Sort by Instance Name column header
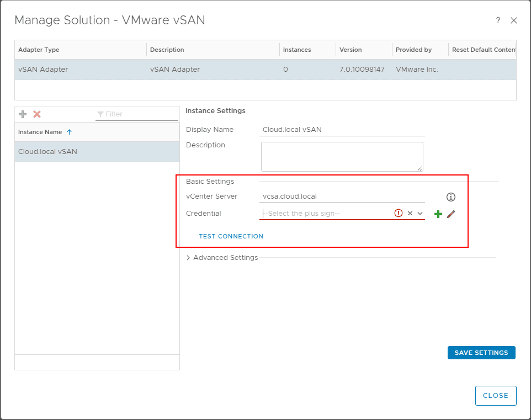 pos(97,132)
